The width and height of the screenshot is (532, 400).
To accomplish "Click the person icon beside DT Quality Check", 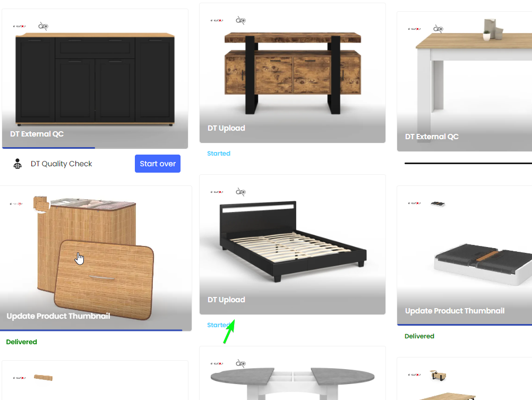I will (x=18, y=164).
